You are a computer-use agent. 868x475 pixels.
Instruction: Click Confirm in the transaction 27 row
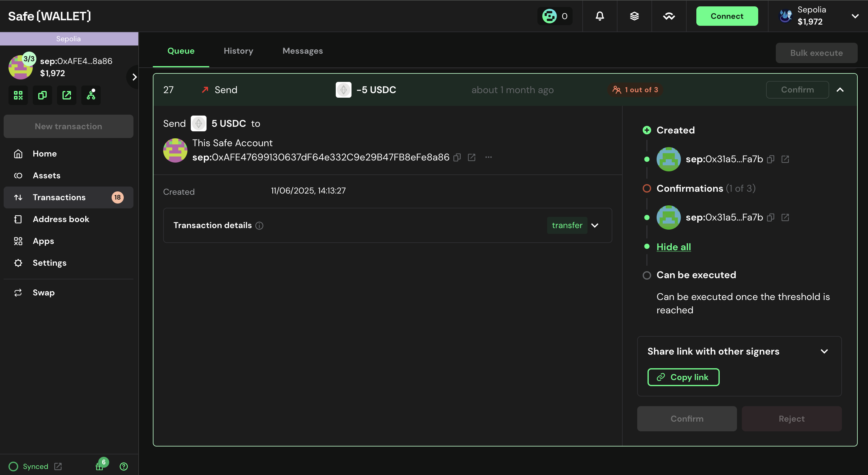[x=797, y=90]
